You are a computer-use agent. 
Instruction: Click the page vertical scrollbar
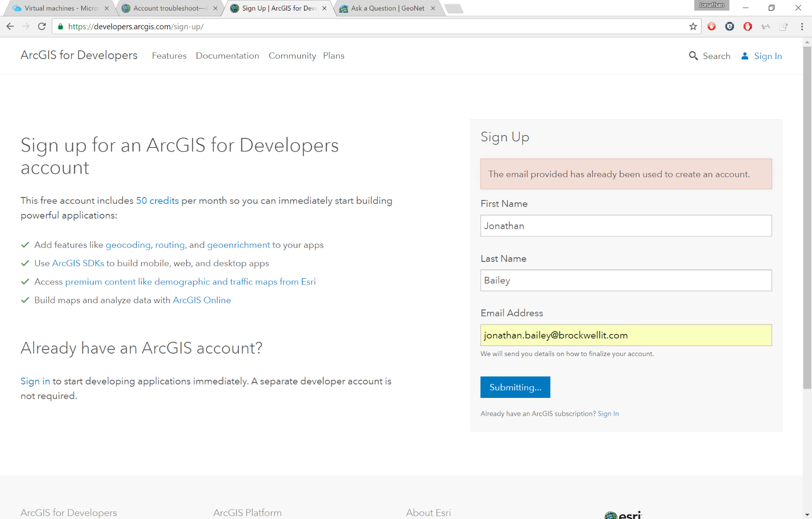807,218
